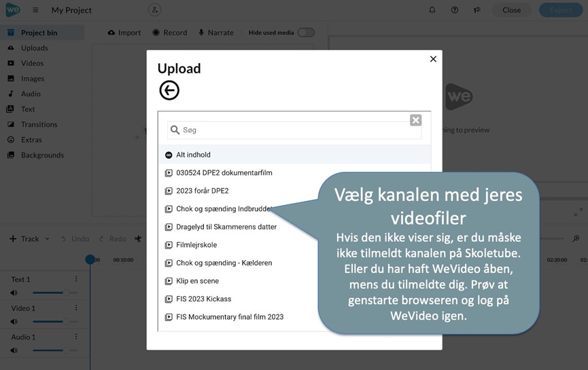The image size is (588, 370).
Task: Select Alt indhold in the list
Action: tap(294, 155)
